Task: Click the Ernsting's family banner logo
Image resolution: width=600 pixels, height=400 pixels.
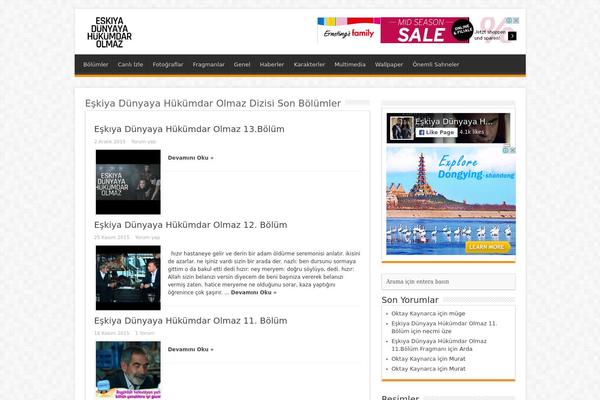Action: click(349, 34)
